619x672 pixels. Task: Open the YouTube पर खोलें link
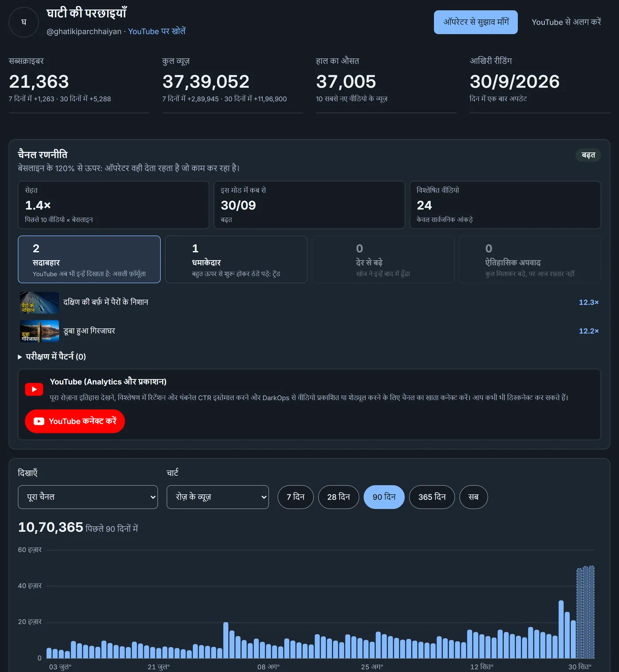157,31
